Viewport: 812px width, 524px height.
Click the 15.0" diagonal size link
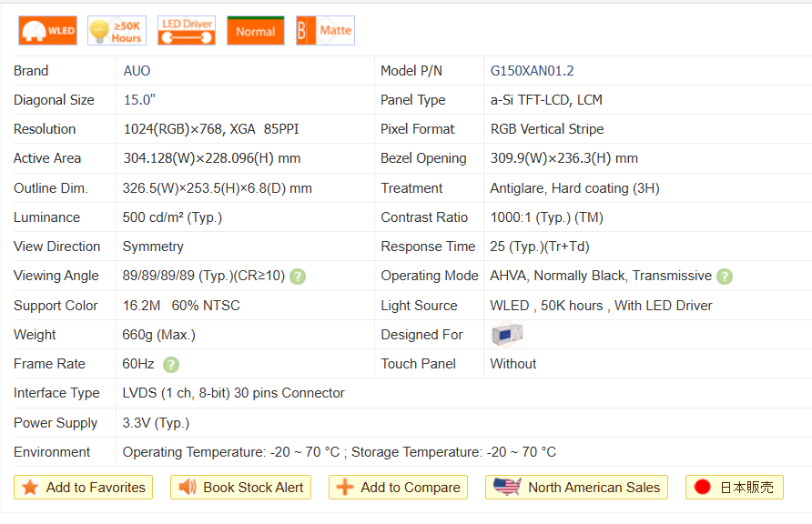tap(142, 100)
